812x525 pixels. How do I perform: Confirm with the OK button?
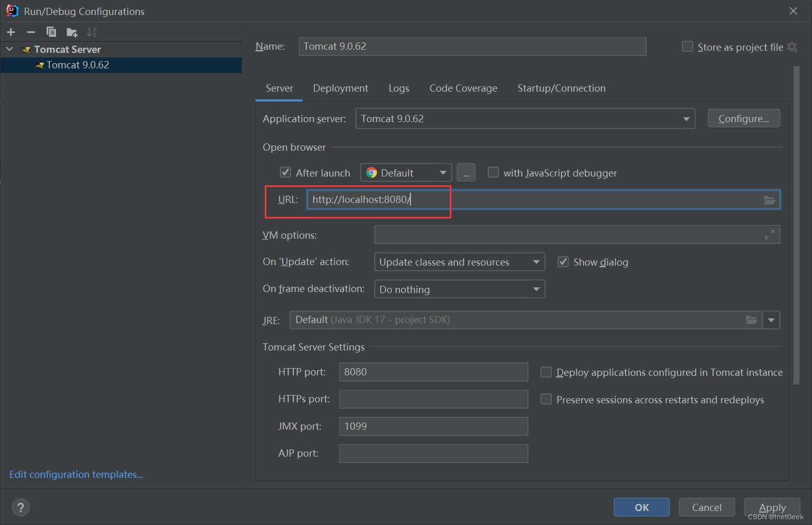coord(642,507)
